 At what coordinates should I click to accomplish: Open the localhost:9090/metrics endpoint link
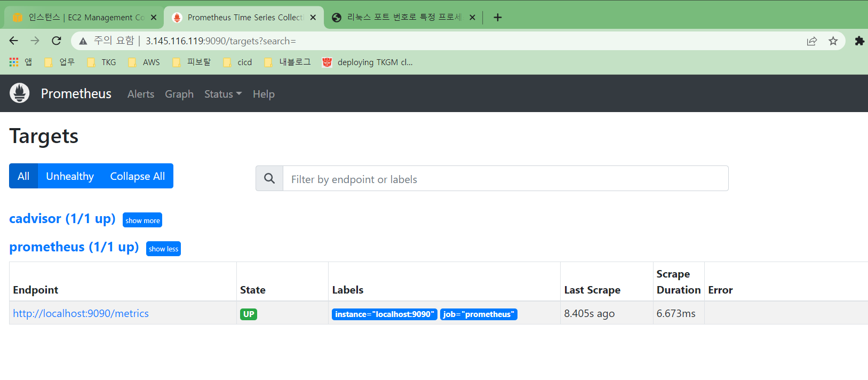point(81,313)
